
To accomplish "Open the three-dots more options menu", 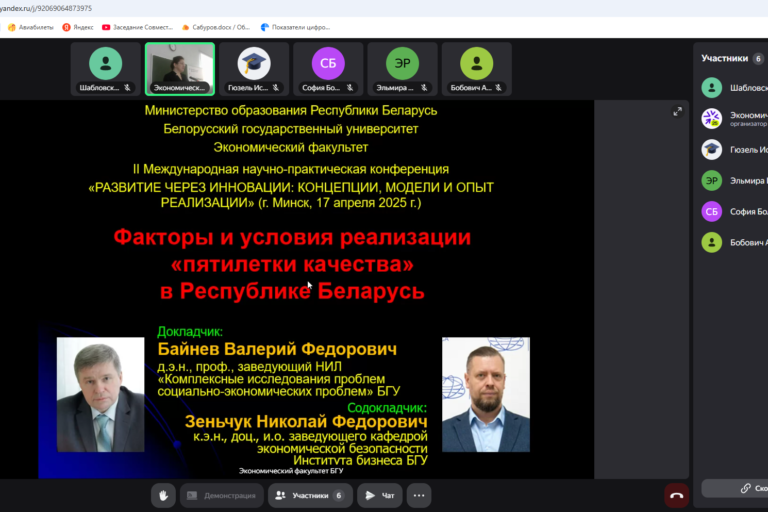I will (419, 495).
